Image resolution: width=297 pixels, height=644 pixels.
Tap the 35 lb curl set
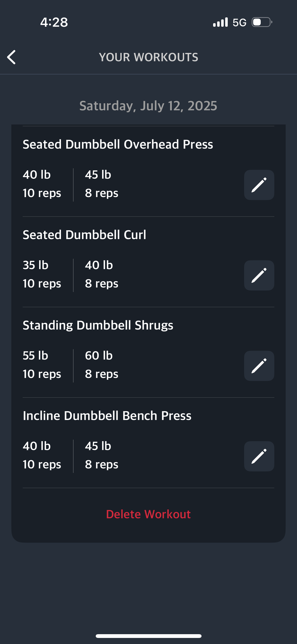pos(42,274)
